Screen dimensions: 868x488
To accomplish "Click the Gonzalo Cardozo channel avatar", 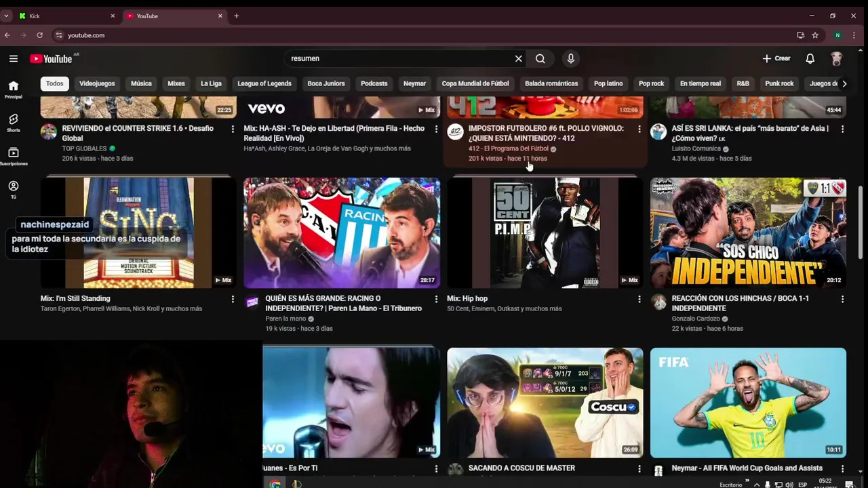I will click(658, 302).
